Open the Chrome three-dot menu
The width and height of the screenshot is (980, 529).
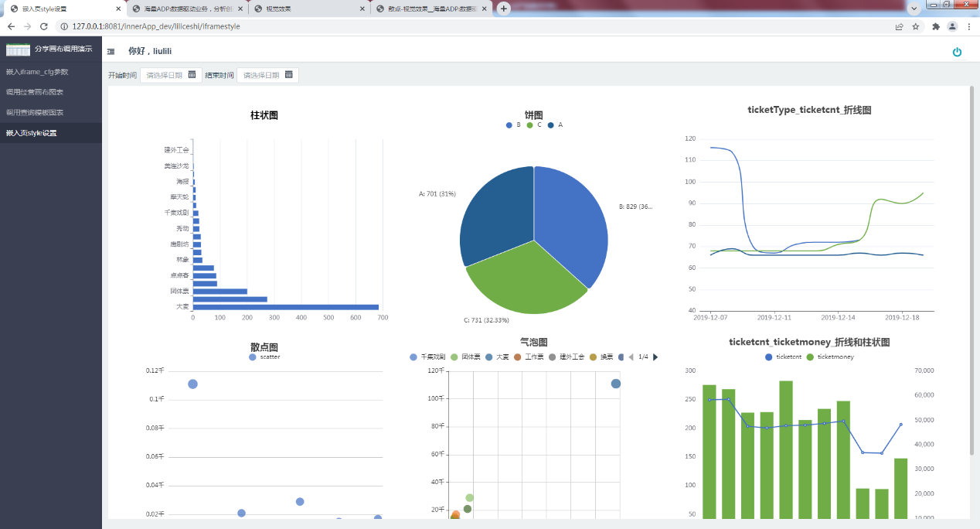(968, 26)
